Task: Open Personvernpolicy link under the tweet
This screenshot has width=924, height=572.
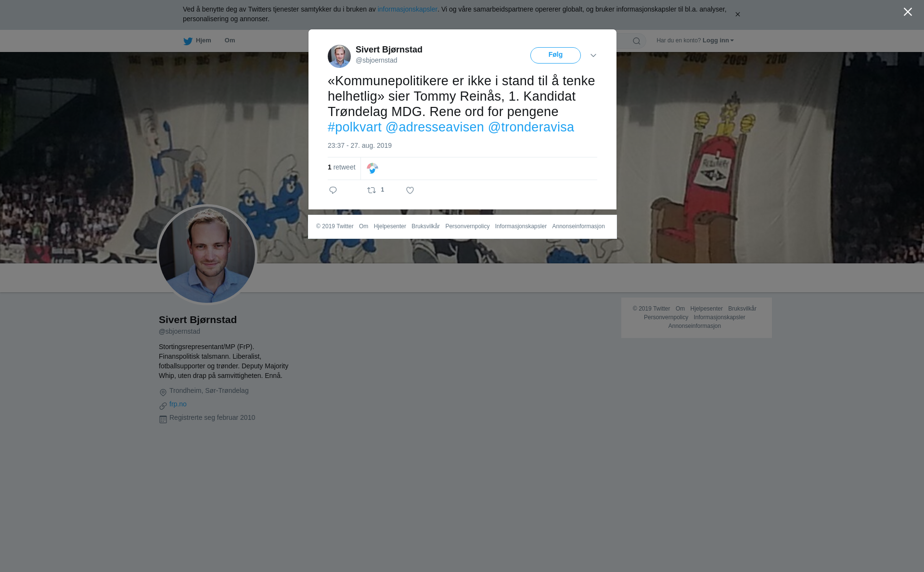Action: coord(467,226)
